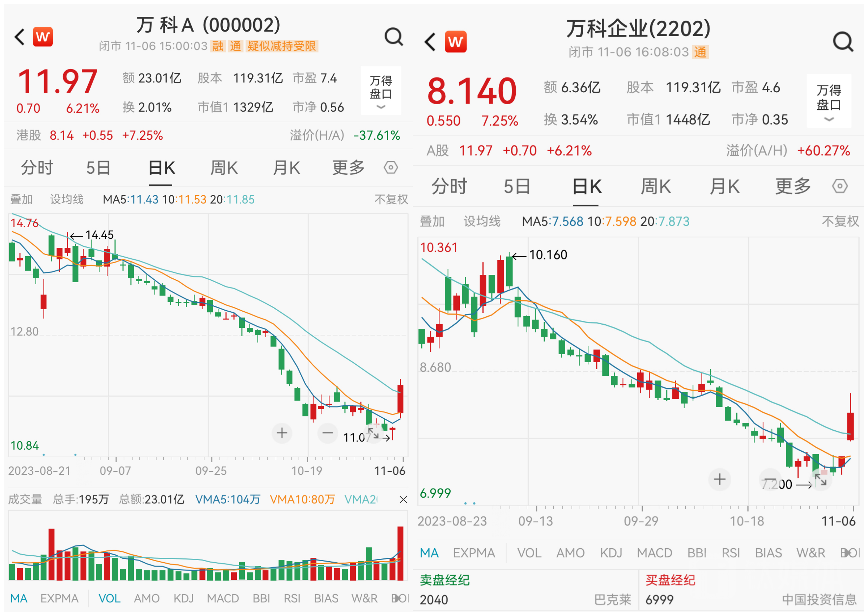The image size is (868, 616).
Task: Tap 设均线 on left chart
Action: (66, 199)
